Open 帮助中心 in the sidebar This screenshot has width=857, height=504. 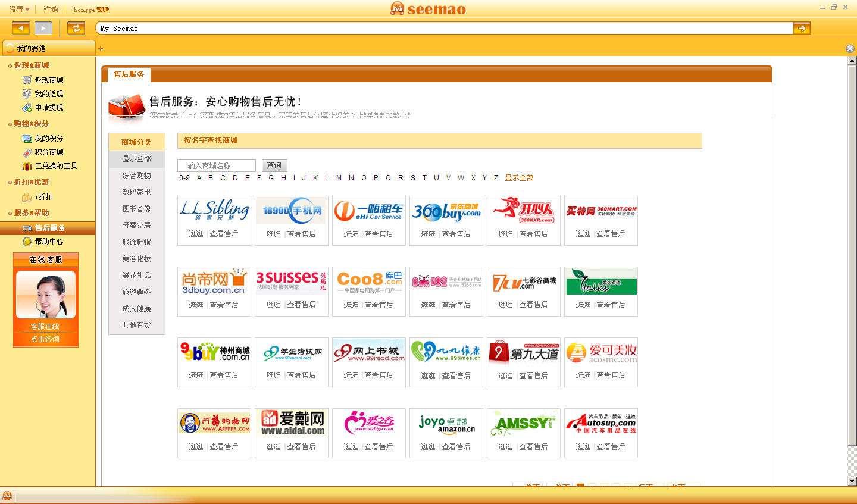(48, 242)
